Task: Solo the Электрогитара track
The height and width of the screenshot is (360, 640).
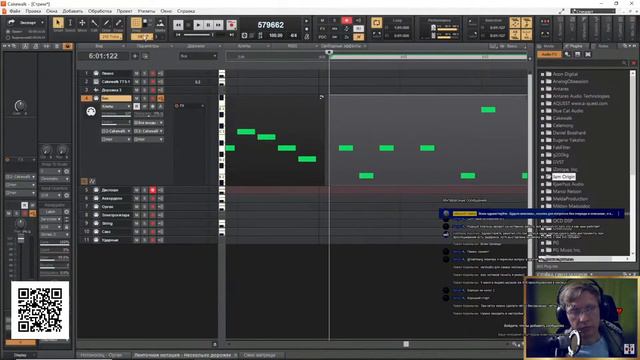Action: tap(144, 215)
